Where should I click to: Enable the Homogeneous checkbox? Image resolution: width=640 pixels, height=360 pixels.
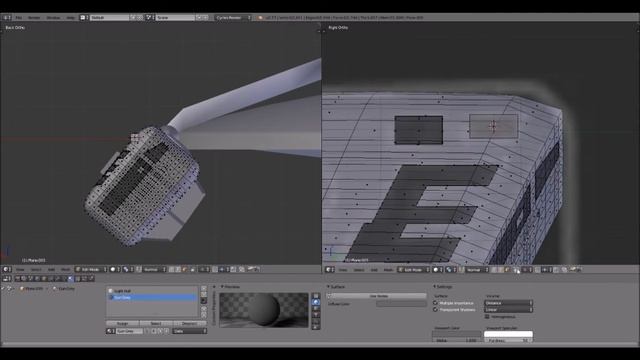click(x=487, y=317)
